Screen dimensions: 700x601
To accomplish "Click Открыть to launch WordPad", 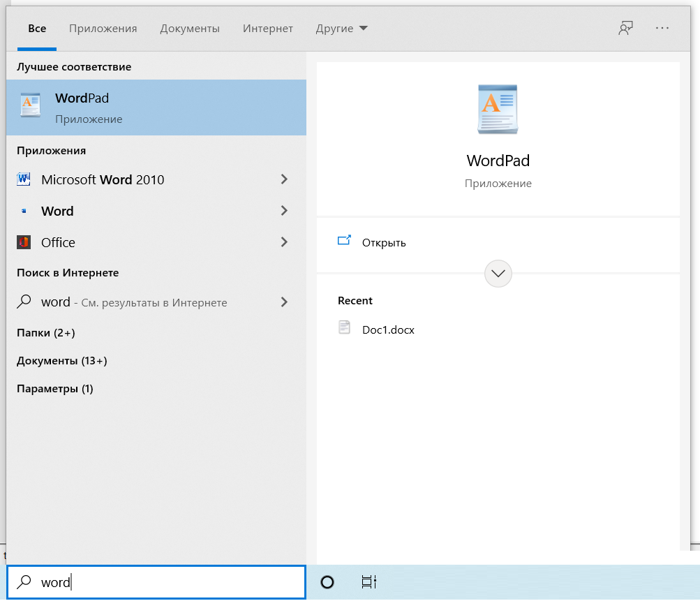I will [x=383, y=242].
